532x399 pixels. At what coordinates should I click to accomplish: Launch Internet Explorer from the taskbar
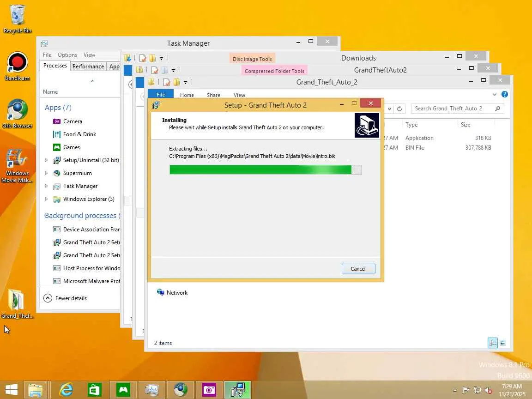click(x=66, y=390)
